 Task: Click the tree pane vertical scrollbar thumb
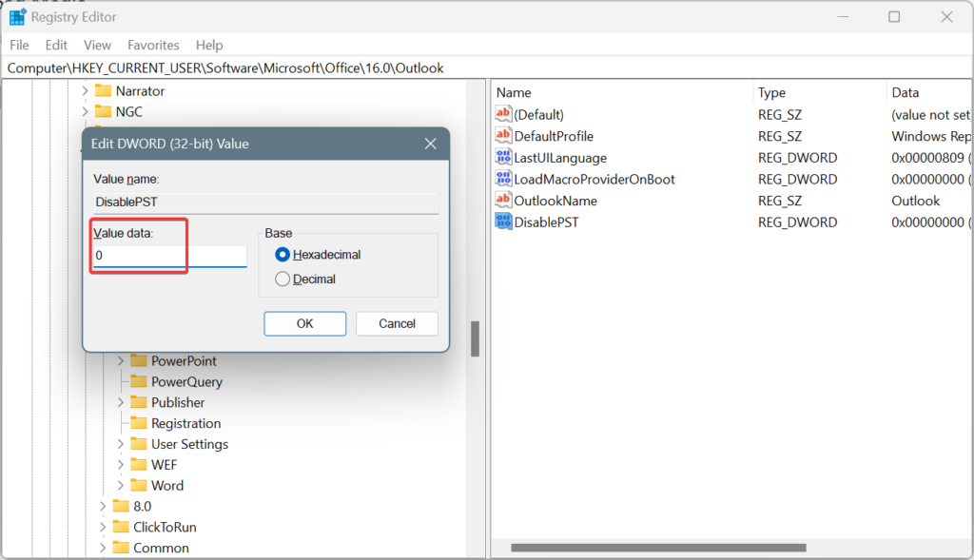[x=476, y=339]
